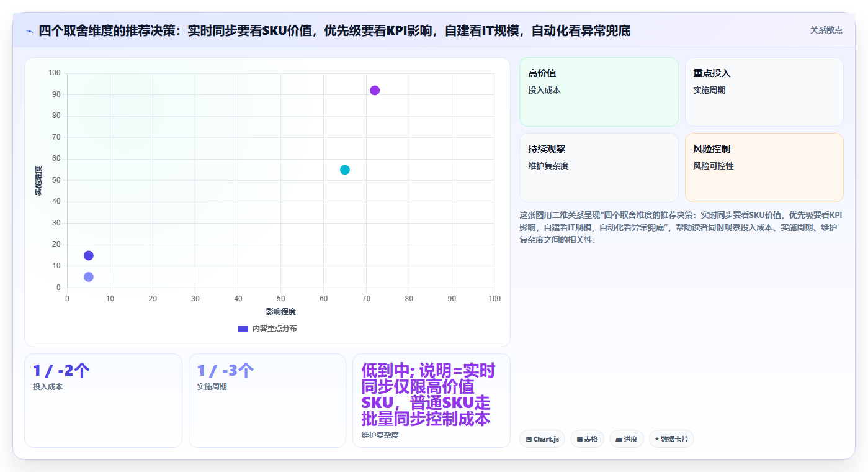Click the 关系散点 label in header
The height and width of the screenshot is (472, 868).
coord(826,30)
